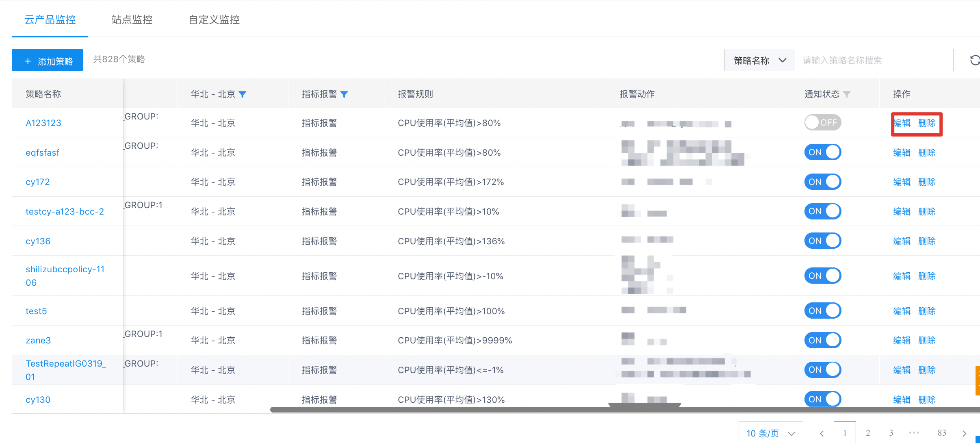
Task: Click the rule text CPU使用率(平均值)>9999%
Action: click(455, 340)
